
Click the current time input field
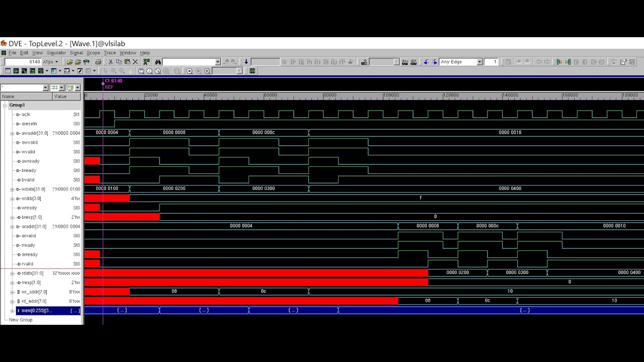click(x=23, y=62)
